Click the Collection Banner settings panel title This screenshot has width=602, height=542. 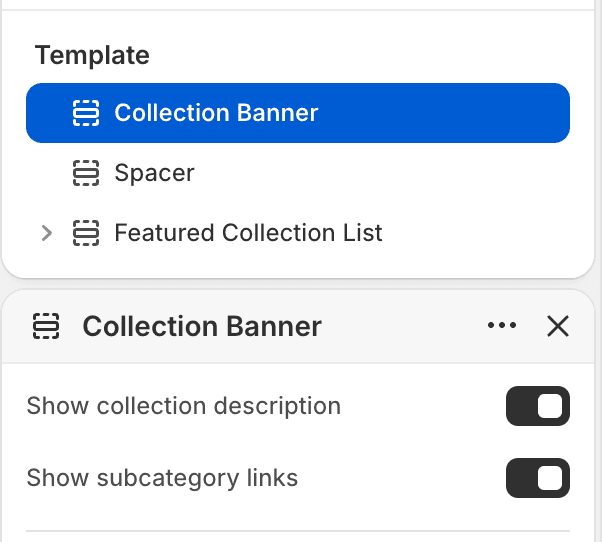(x=202, y=326)
